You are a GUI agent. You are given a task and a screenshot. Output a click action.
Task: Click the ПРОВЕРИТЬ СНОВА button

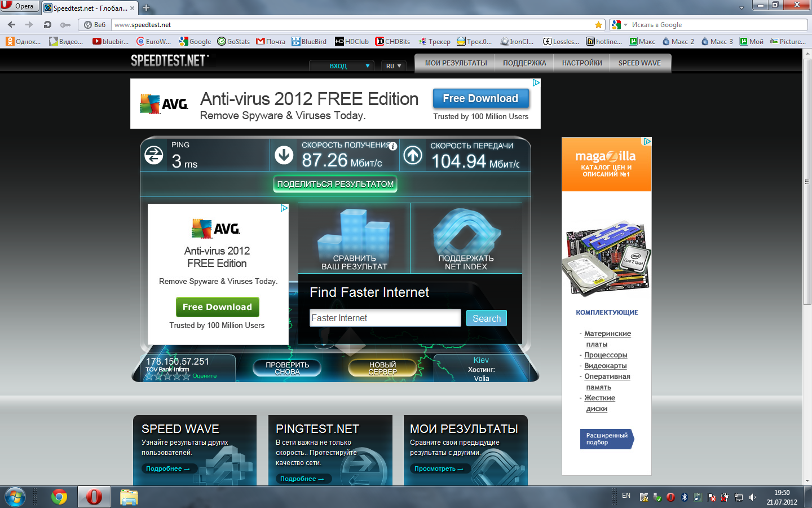[288, 368]
